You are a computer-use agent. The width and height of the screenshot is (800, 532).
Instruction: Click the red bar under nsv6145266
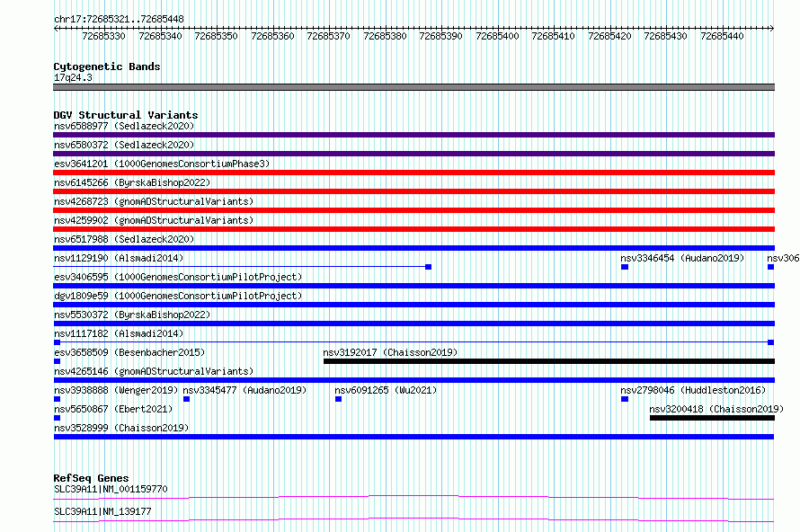coord(413,191)
